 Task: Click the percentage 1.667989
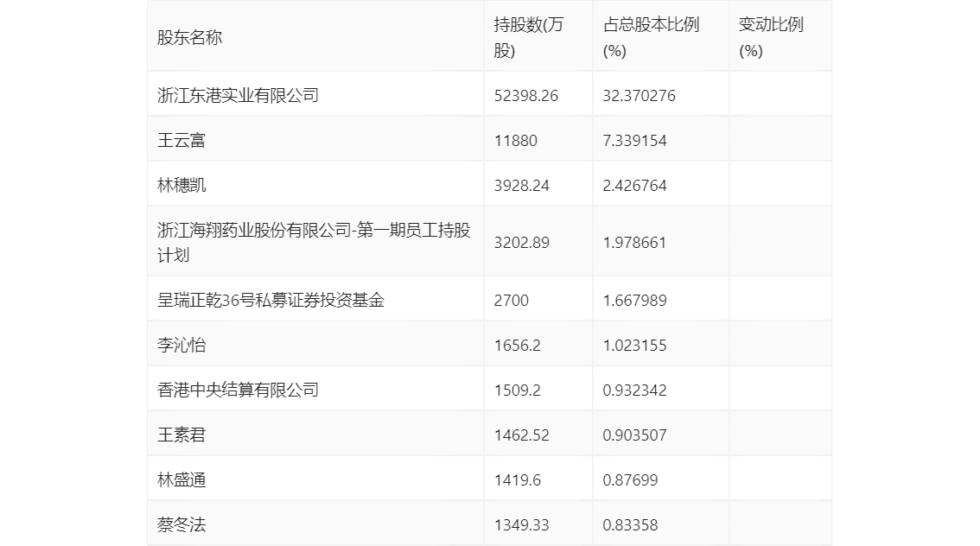tap(634, 301)
